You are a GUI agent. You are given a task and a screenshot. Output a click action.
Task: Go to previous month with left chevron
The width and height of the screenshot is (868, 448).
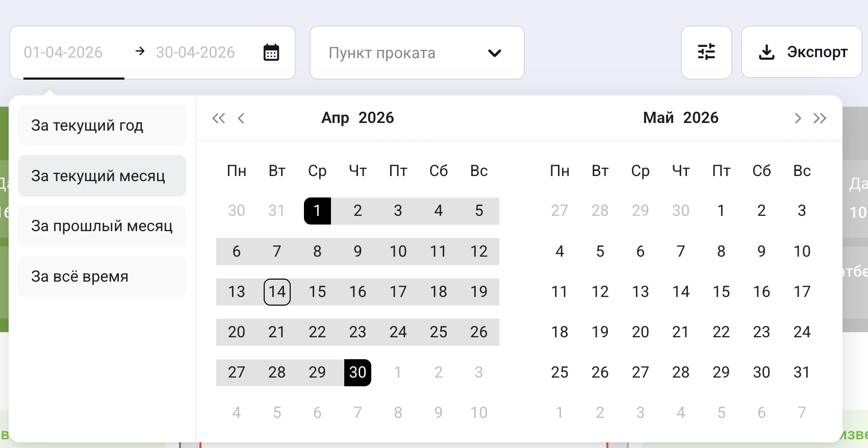click(x=241, y=118)
